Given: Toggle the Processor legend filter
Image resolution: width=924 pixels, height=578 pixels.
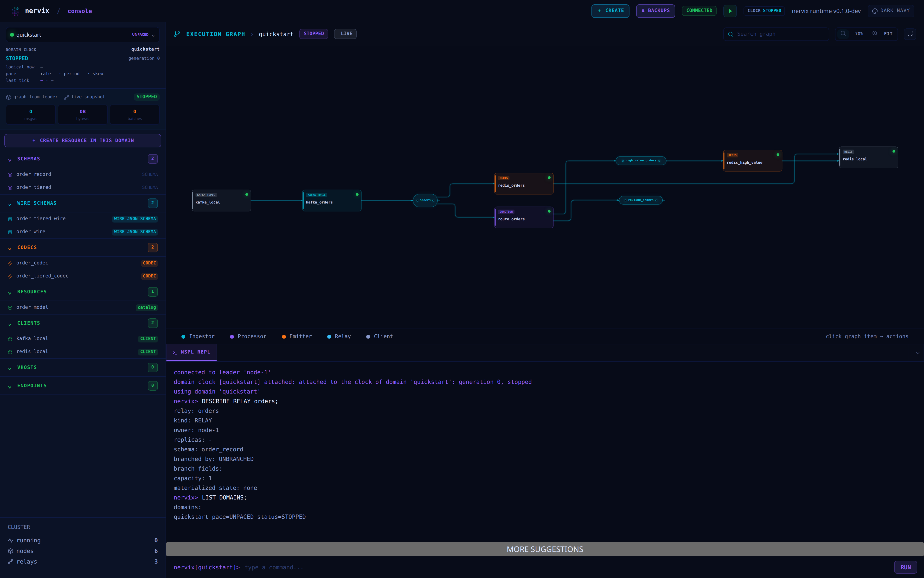Looking at the screenshot, I should (248, 336).
